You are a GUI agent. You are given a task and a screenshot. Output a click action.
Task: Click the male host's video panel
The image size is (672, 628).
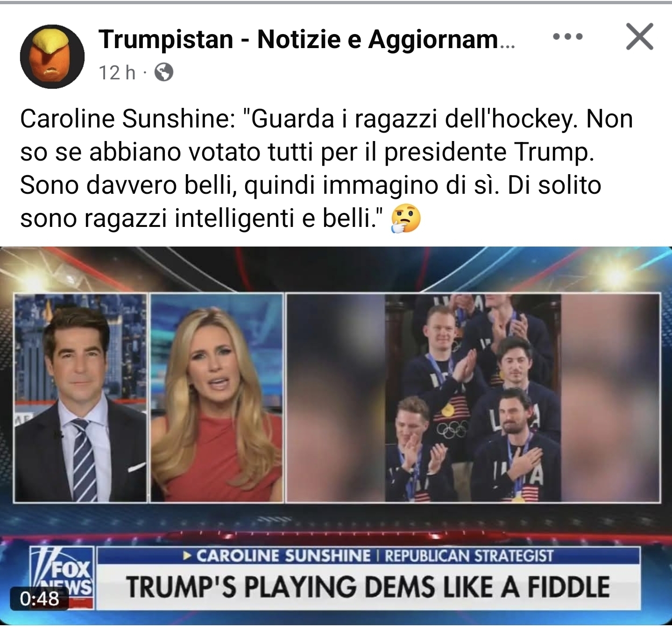point(80,398)
